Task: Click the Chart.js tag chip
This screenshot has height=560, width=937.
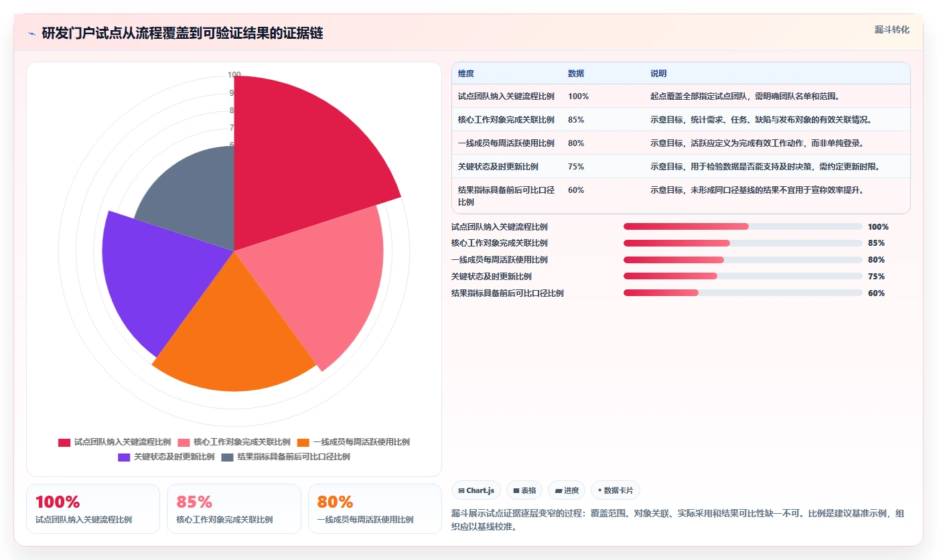Action: [476, 490]
